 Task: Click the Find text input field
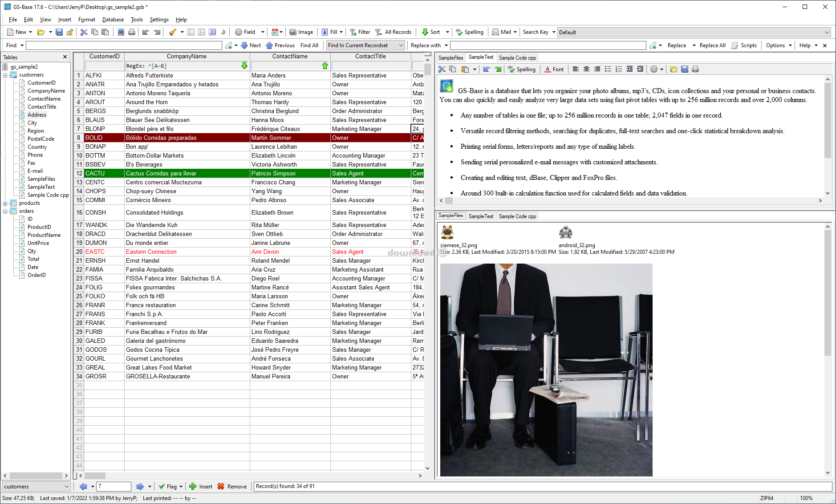[124, 45]
